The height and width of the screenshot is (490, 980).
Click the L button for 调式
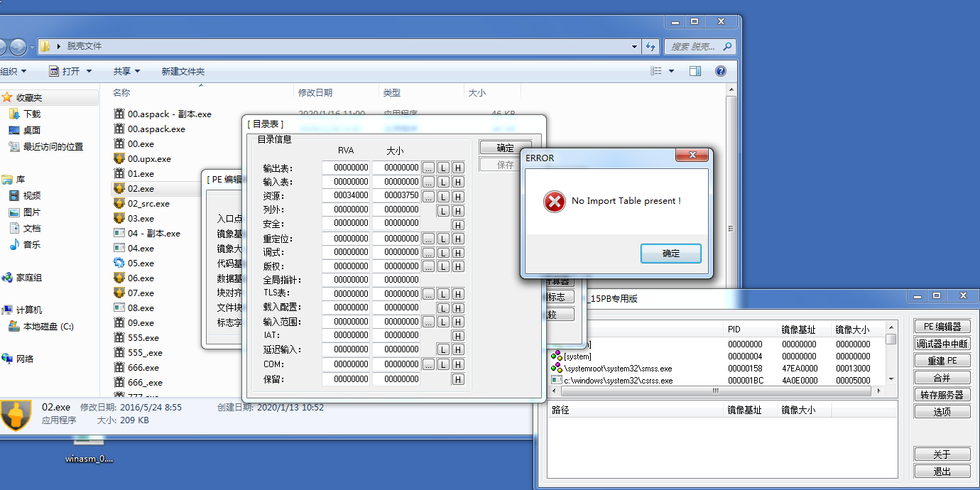(443, 252)
